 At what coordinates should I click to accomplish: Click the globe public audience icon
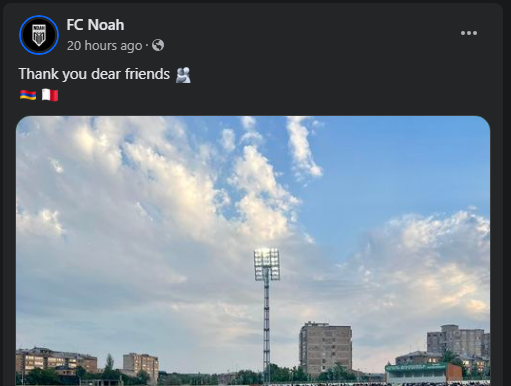(x=158, y=45)
